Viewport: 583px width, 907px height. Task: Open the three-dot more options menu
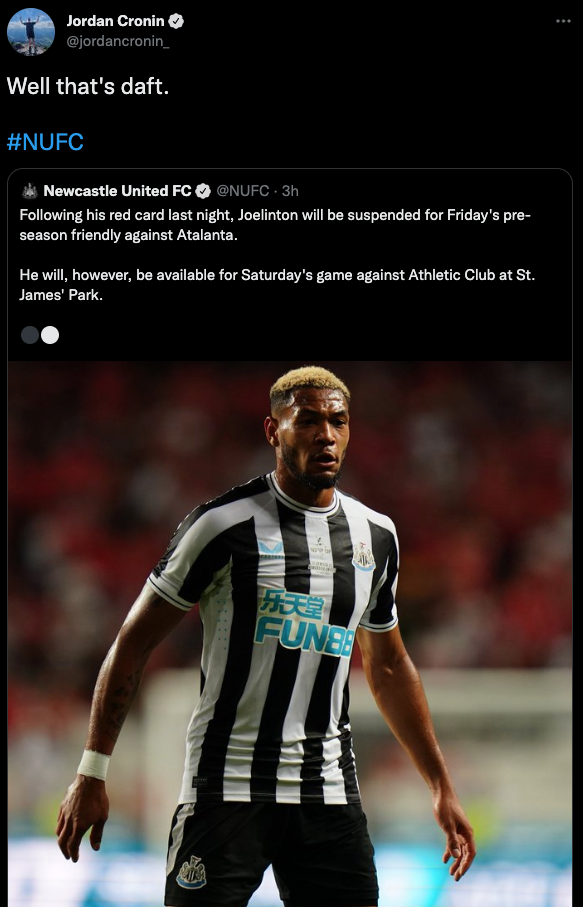tap(563, 21)
